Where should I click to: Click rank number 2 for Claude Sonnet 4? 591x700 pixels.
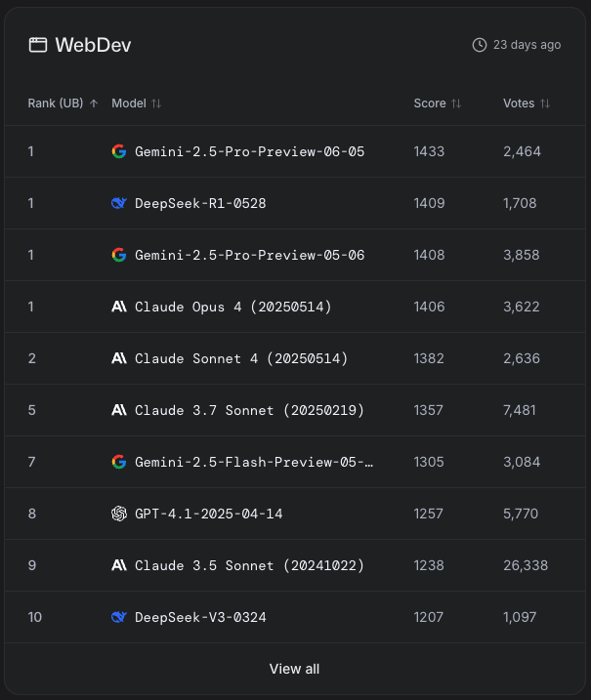click(x=31, y=358)
